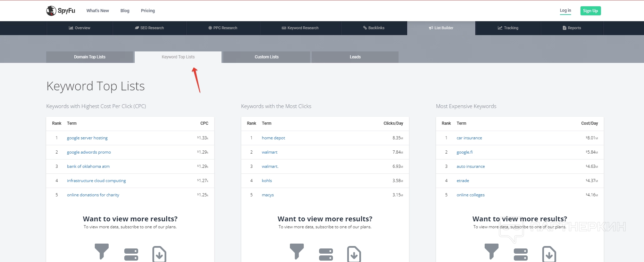Open the 'etrade' keyword

point(463,181)
